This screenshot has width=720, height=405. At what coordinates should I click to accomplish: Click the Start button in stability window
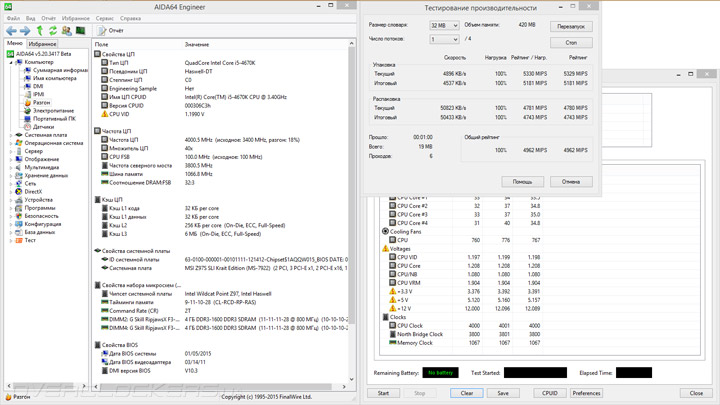click(x=383, y=393)
